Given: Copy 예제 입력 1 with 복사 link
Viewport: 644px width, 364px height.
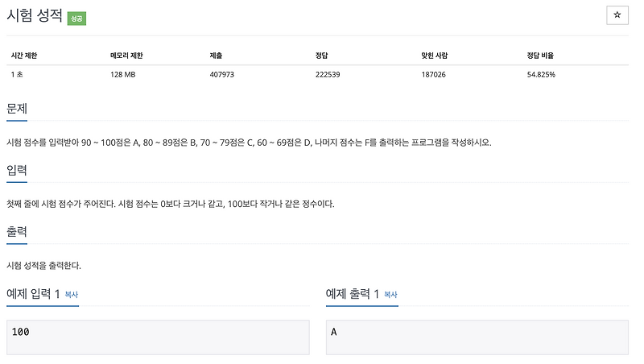Looking at the screenshot, I should pyautogui.click(x=72, y=295).
